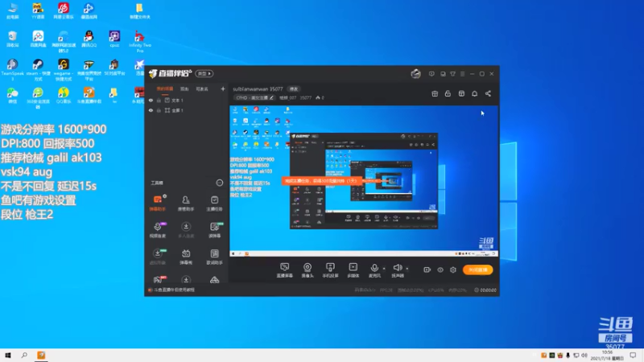The width and height of the screenshot is (644, 362).
Task: Click the share icon in header
Action: click(x=488, y=93)
